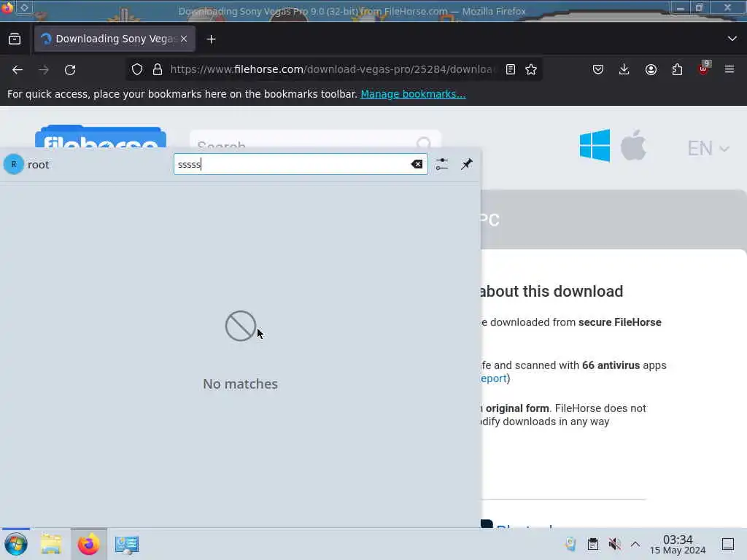Screen dimensions: 747x560
Task: Click the clock showing 03:34
Action: pyautogui.click(x=678, y=544)
